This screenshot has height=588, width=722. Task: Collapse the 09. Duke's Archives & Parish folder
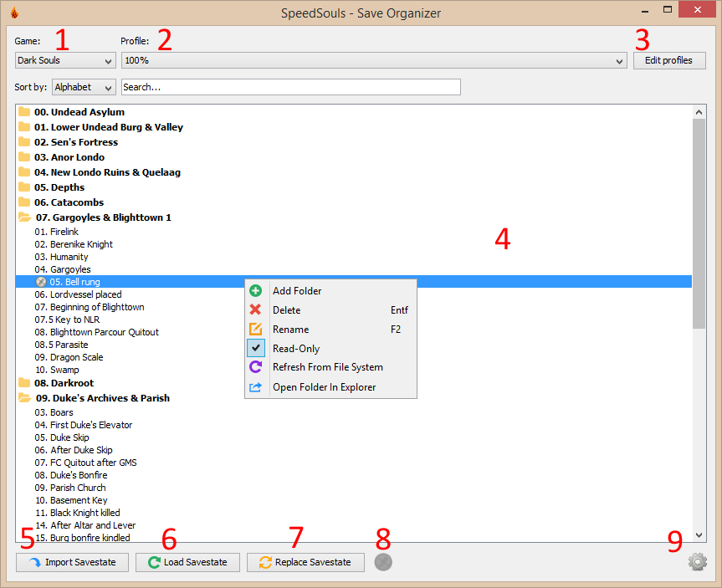(x=24, y=398)
